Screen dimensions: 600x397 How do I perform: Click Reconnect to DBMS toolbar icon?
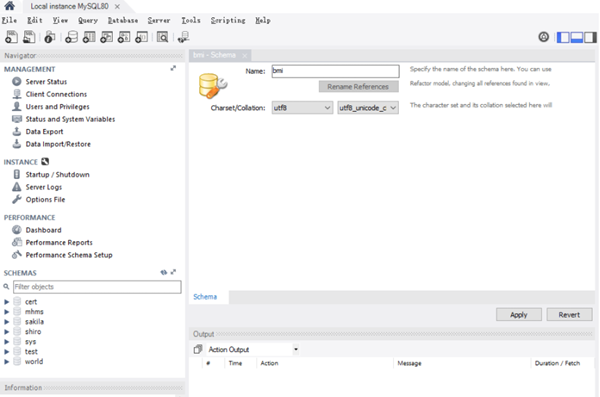[x=184, y=38]
